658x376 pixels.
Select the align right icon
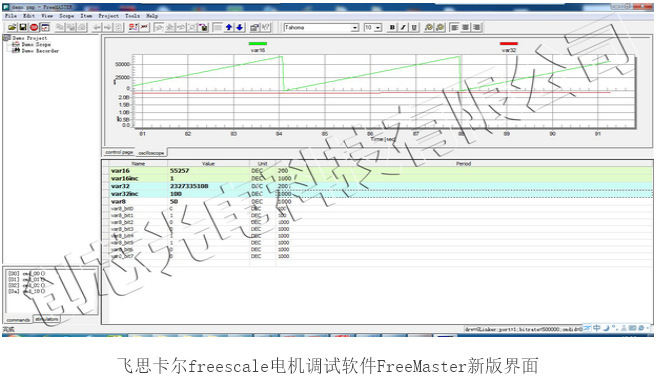[x=477, y=27]
